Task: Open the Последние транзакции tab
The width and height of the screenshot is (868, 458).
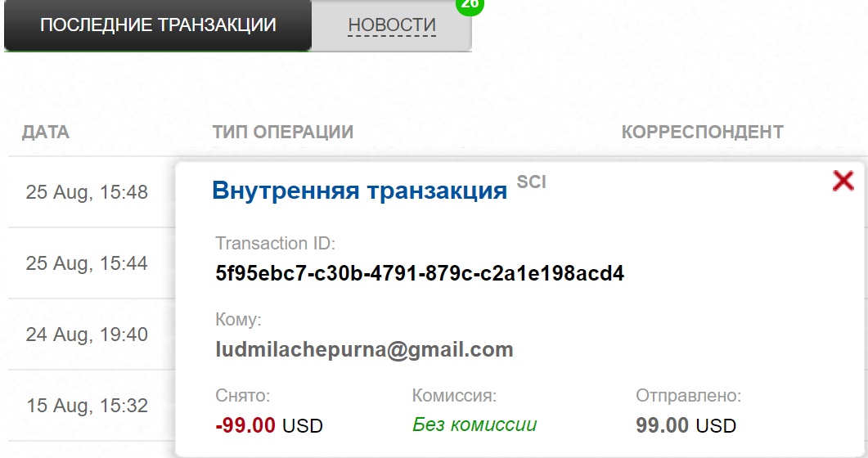Action: pos(158,25)
